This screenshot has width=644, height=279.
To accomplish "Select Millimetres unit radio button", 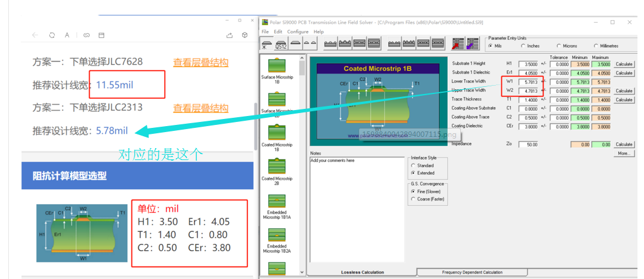I will [x=595, y=46].
